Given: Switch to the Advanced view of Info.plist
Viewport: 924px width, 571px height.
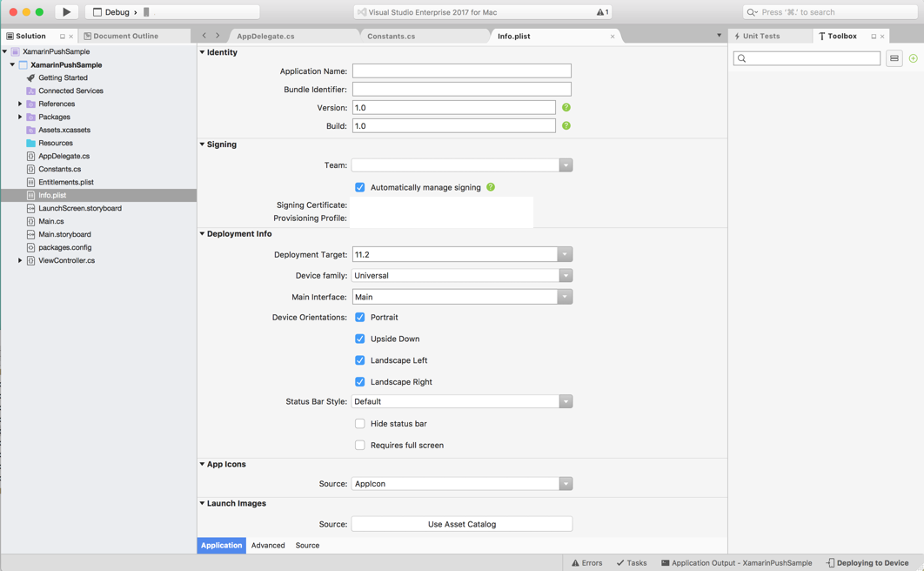Looking at the screenshot, I should coord(267,545).
